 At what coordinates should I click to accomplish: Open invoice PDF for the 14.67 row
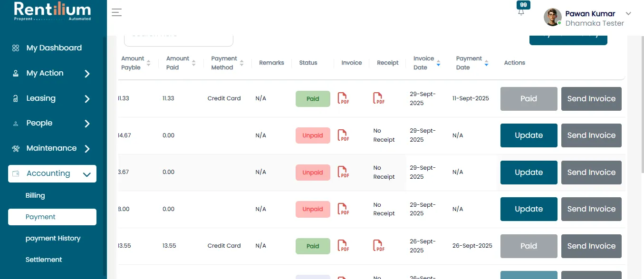(343, 135)
